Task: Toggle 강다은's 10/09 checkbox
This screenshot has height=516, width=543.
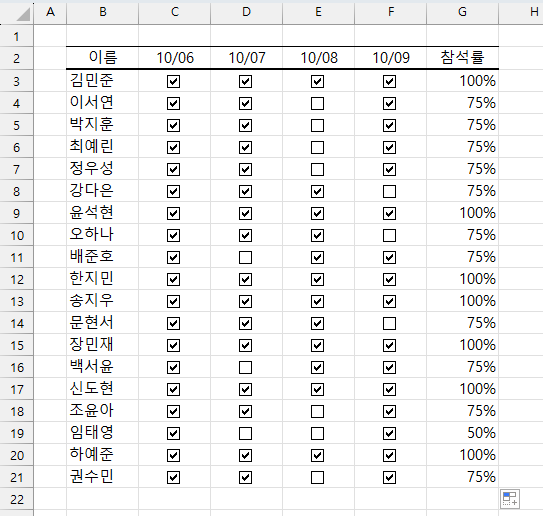Action: [390, 192]
